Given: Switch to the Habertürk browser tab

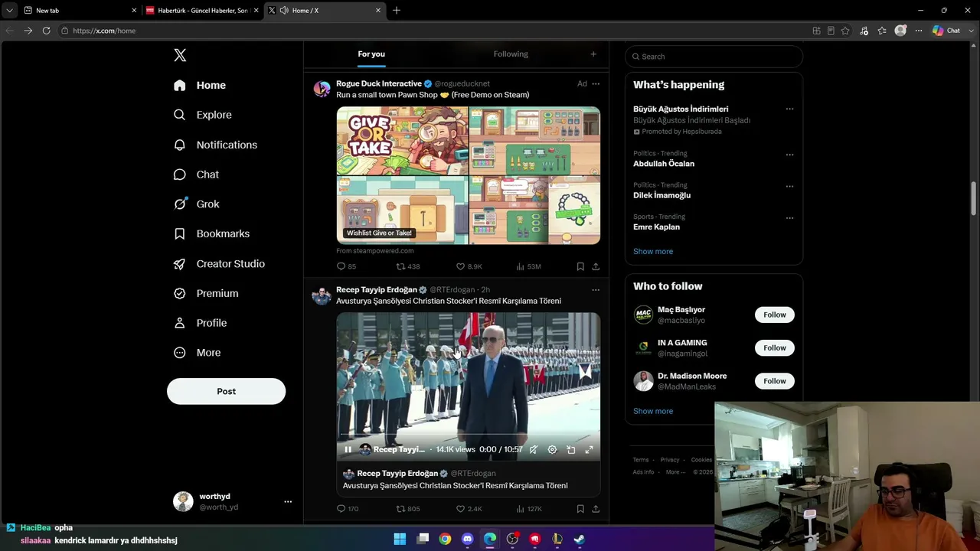Looking at the screenshot, I should click(x=202, y=11).
